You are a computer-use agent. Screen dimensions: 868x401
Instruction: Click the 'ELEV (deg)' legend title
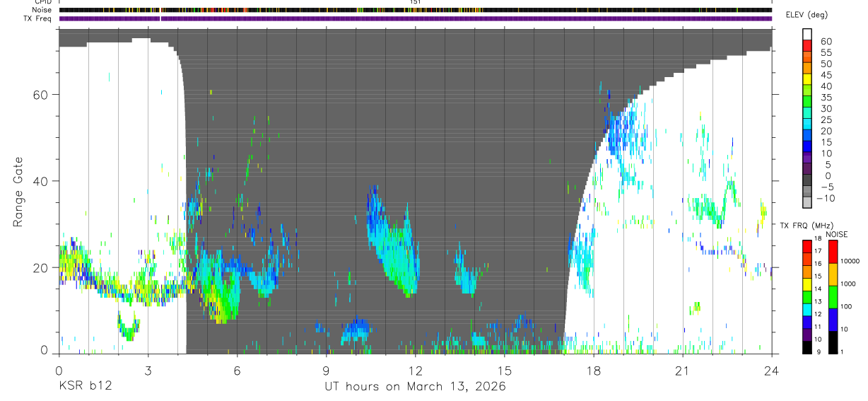pyautogui.click(x=807, y=15)
